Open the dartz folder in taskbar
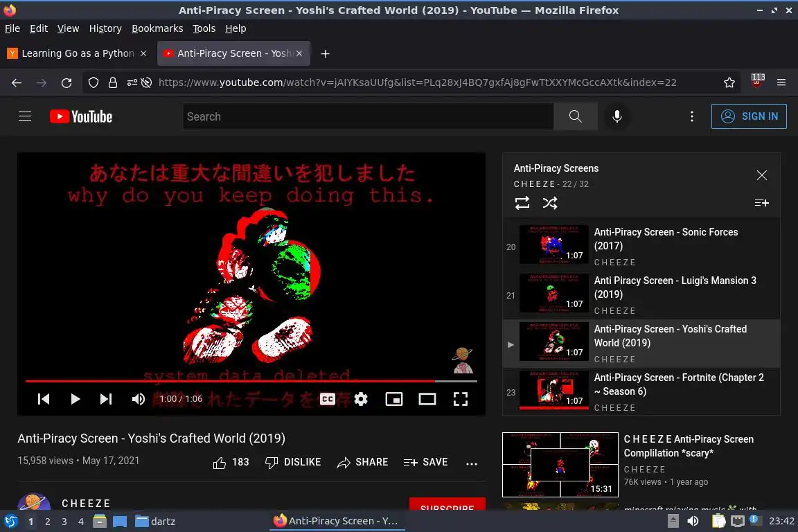 point(155,522)
